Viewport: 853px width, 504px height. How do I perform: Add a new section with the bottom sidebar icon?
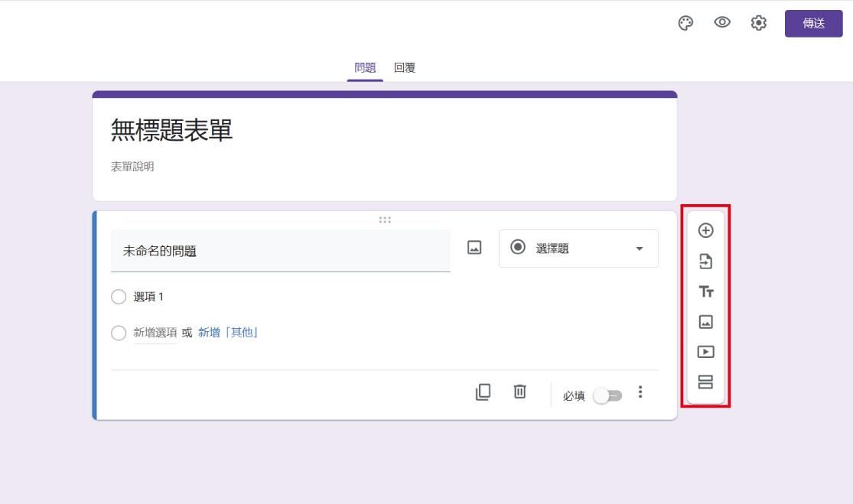point(706,381)
